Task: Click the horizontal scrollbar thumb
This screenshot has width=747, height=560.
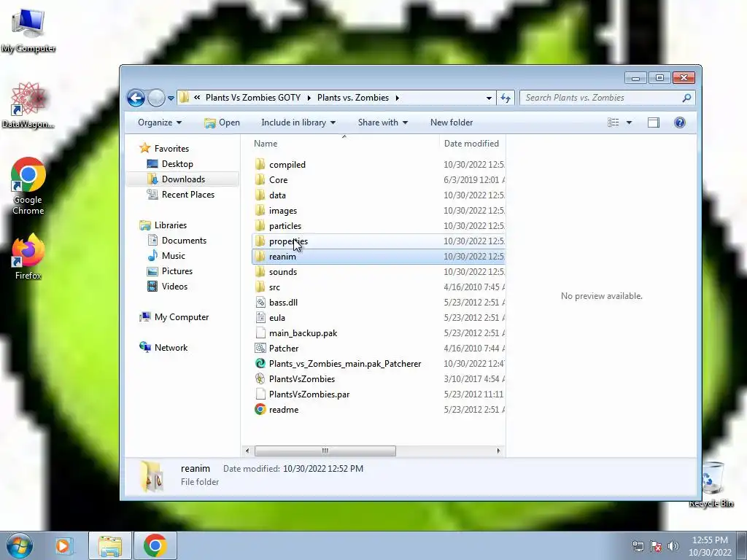Action: tap(325, 451)
